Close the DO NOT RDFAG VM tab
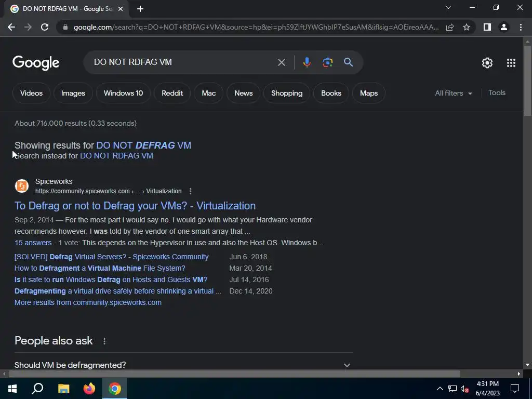This screenshot has height=399, width=532. (121, 9)
